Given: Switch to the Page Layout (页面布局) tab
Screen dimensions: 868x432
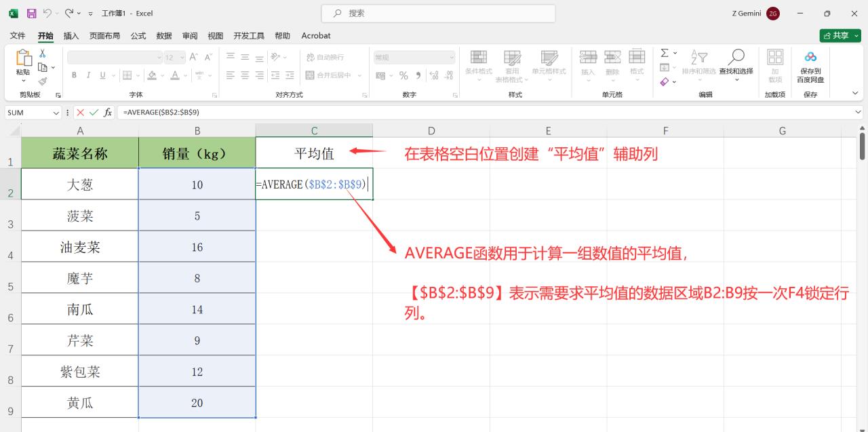Looking at the screenshot, I should [x=104, y=35].
